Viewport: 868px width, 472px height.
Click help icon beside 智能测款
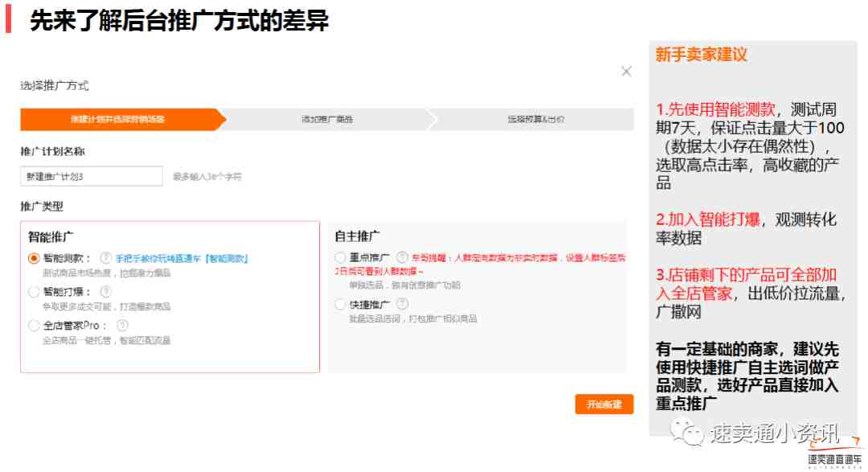[104, 258]
